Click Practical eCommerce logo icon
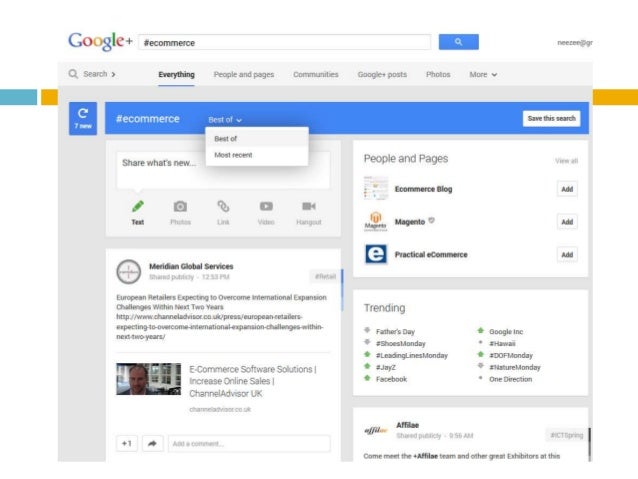This screenshot has width=638, height=479. tap(376, 254)
